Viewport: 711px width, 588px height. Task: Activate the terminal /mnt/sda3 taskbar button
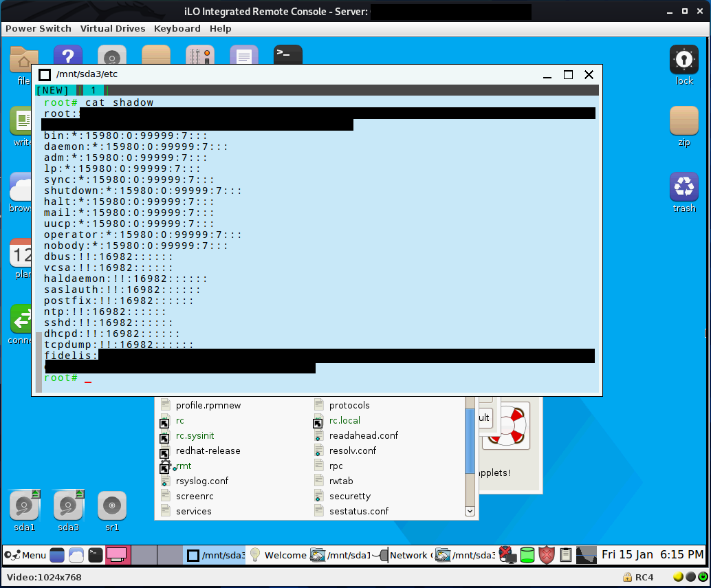tap(215, 555)
